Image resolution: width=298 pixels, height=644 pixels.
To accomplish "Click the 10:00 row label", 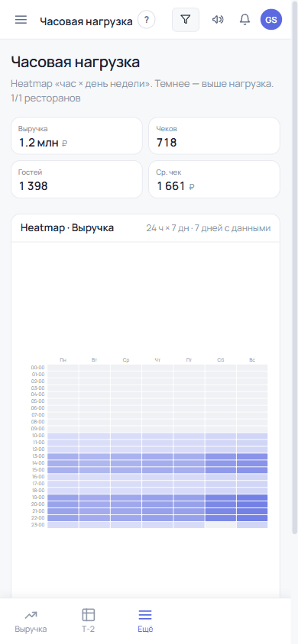I will [37, 436].
